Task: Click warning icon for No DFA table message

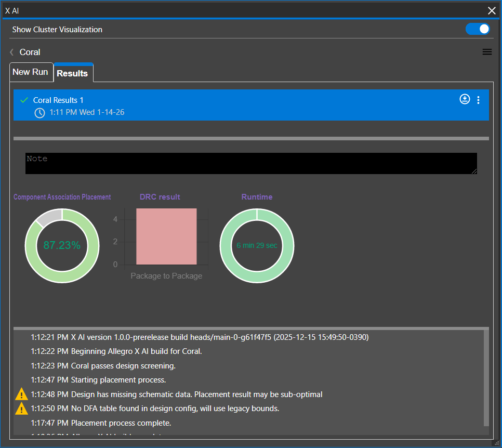Action: [x=21, y=409]
